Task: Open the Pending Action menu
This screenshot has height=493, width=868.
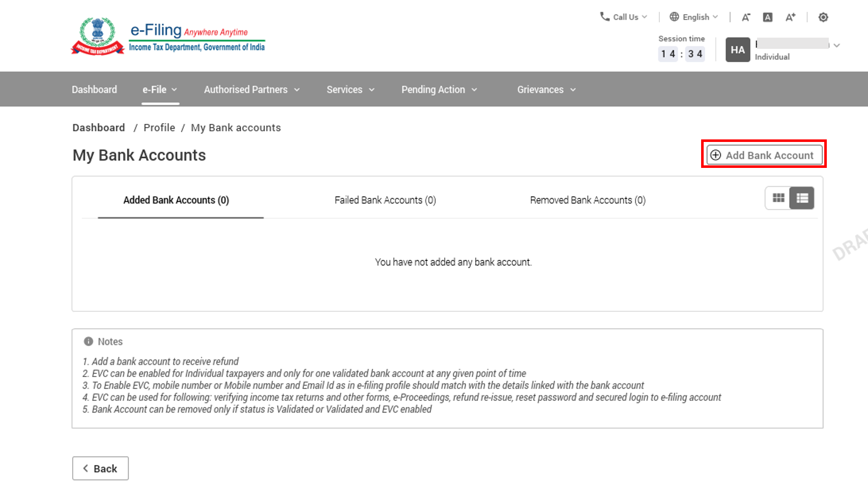Action: (439, 90)
